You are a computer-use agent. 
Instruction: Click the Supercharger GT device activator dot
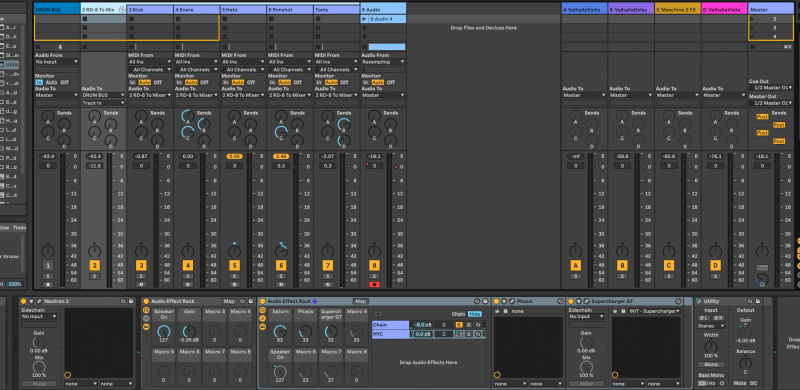[x=571, y=301]
